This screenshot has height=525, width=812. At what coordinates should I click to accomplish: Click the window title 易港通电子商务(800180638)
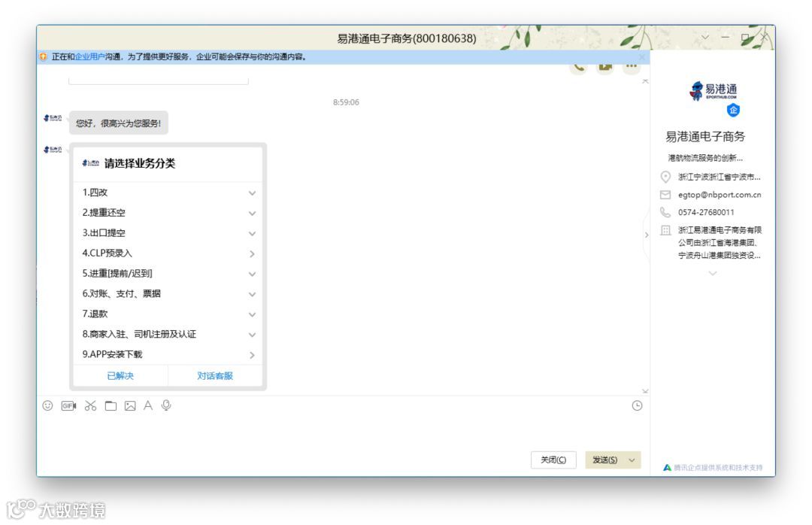coord(407,38)
